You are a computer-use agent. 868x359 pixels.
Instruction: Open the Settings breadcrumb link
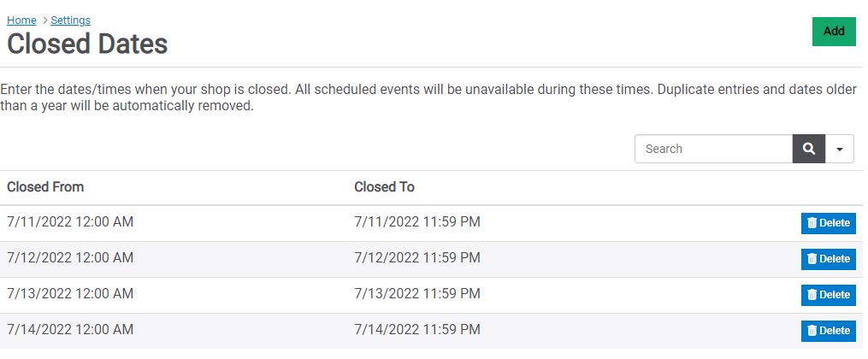tap(70, 21)
